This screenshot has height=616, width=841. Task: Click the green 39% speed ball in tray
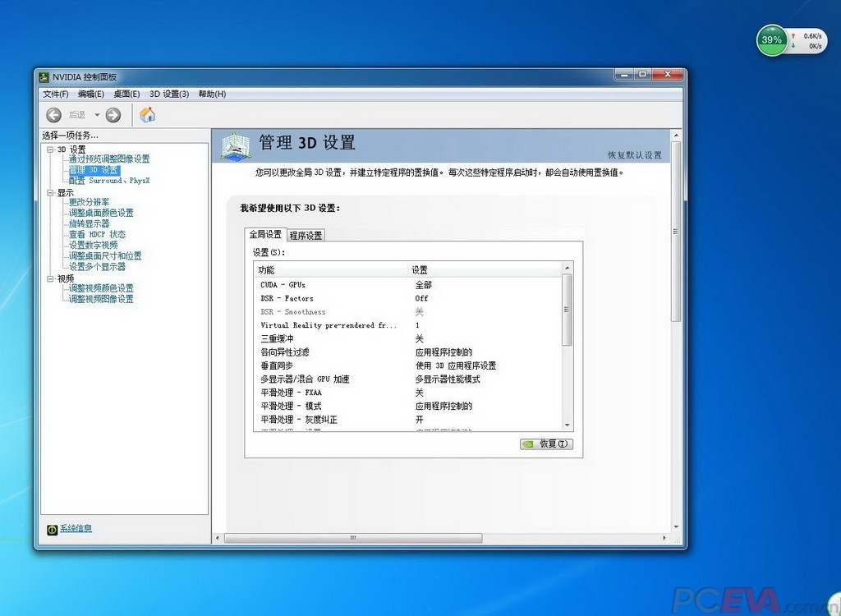[x=770, y=39]
